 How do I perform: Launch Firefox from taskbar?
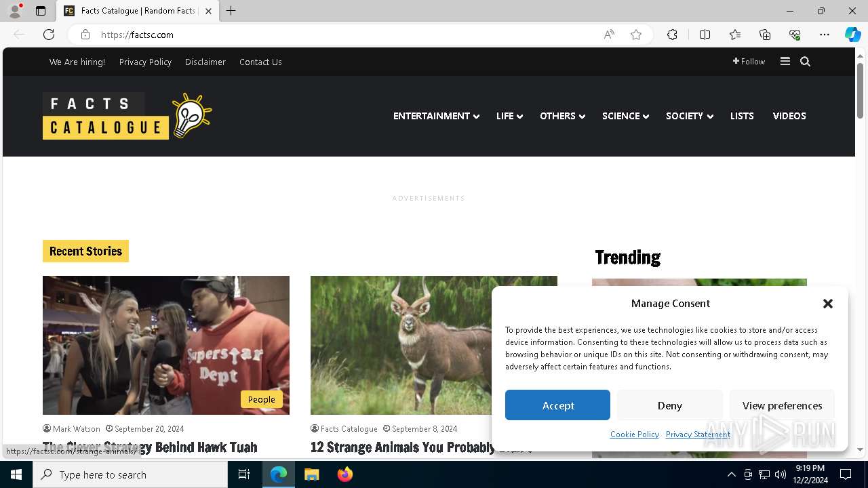[x=344, y=474]
